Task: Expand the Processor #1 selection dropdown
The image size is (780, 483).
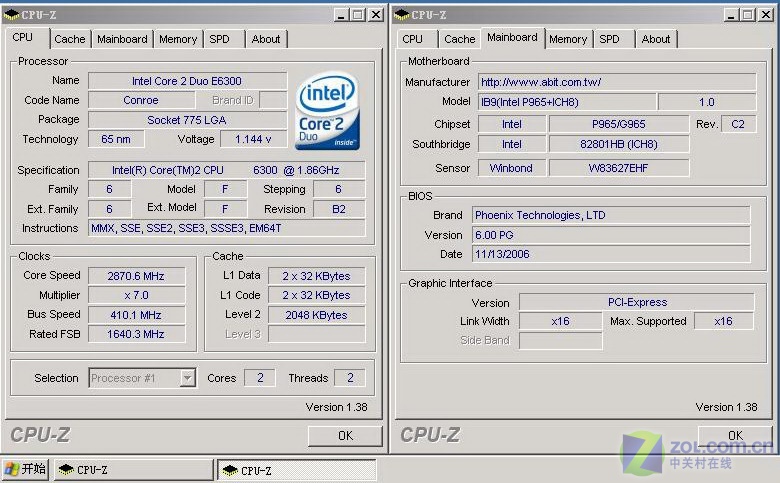Action: 187,378
